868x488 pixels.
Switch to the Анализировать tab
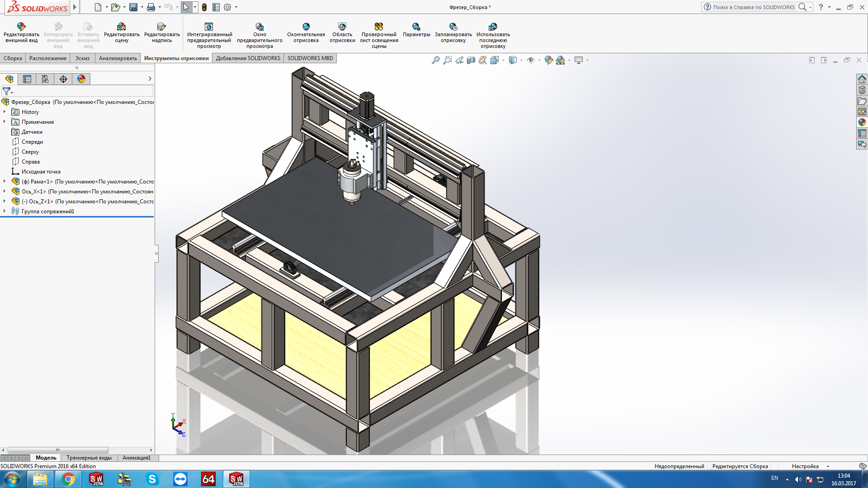point(118,58)
